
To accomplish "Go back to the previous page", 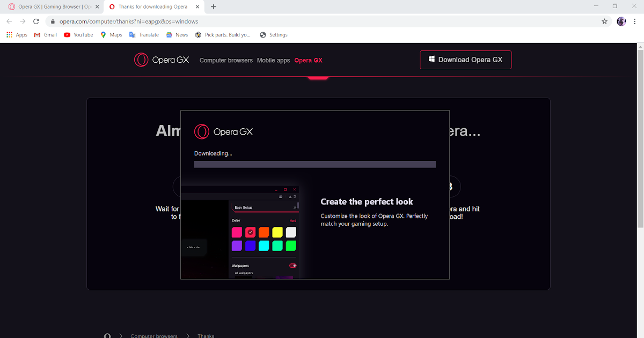I will click(x=9, y=21).
